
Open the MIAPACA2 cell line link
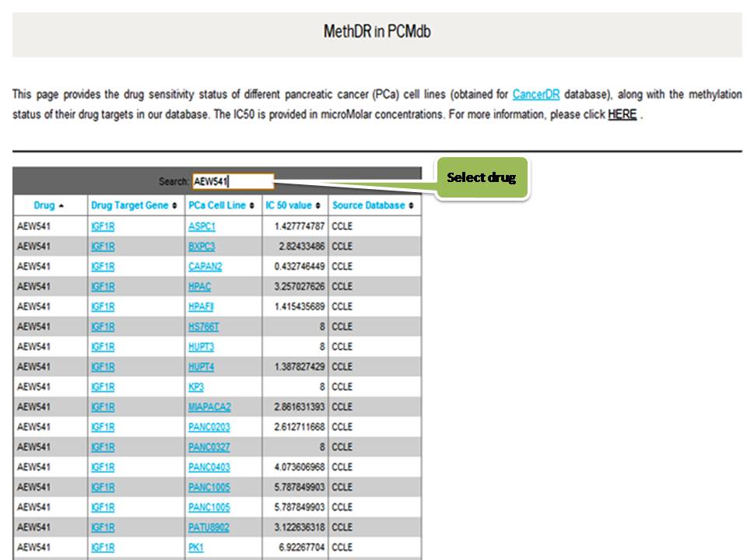click(209, 407)
